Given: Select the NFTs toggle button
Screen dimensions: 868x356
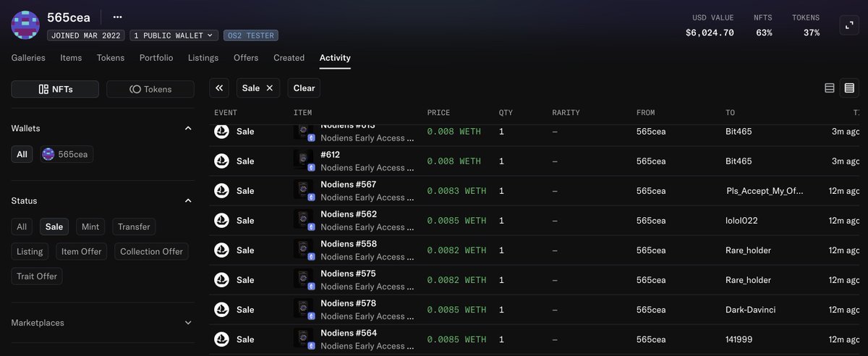Looking at the screenshot, I should click(55, 89).
